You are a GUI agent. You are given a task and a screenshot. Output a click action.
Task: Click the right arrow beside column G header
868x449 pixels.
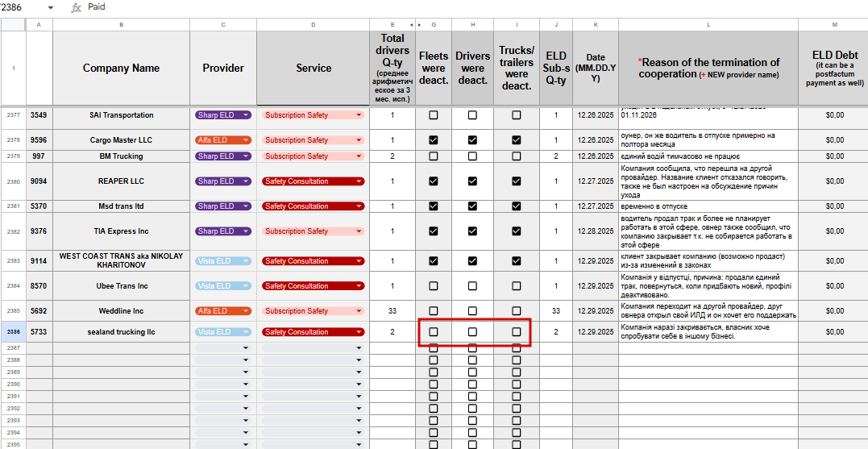(x=419, y=25)
